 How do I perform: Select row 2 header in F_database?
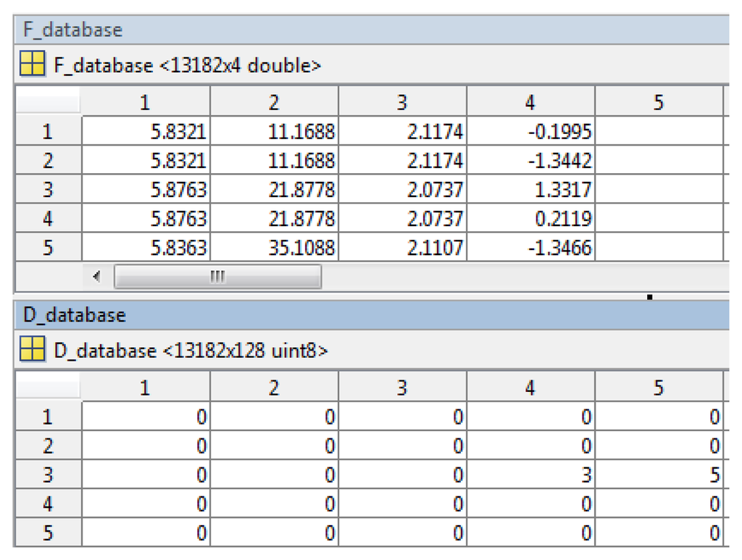(49, 160)
